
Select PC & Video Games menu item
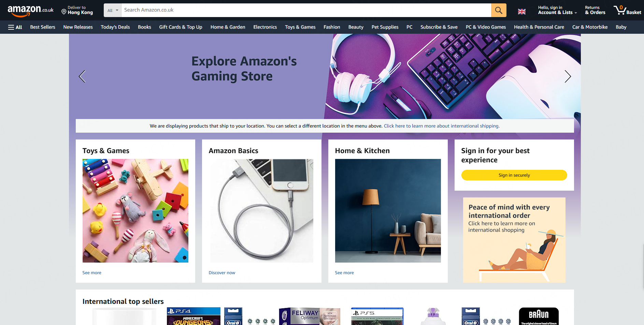[x=486, y=27]
